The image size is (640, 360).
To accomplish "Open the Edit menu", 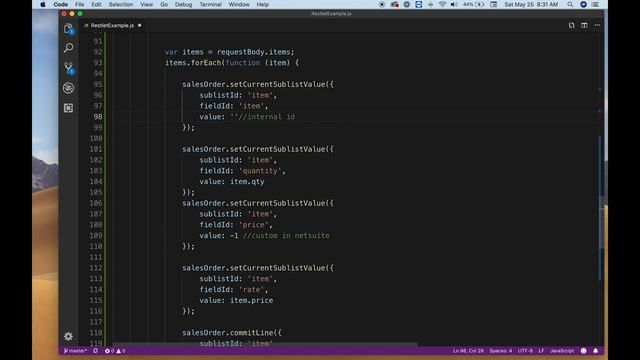I will point(96,4).
